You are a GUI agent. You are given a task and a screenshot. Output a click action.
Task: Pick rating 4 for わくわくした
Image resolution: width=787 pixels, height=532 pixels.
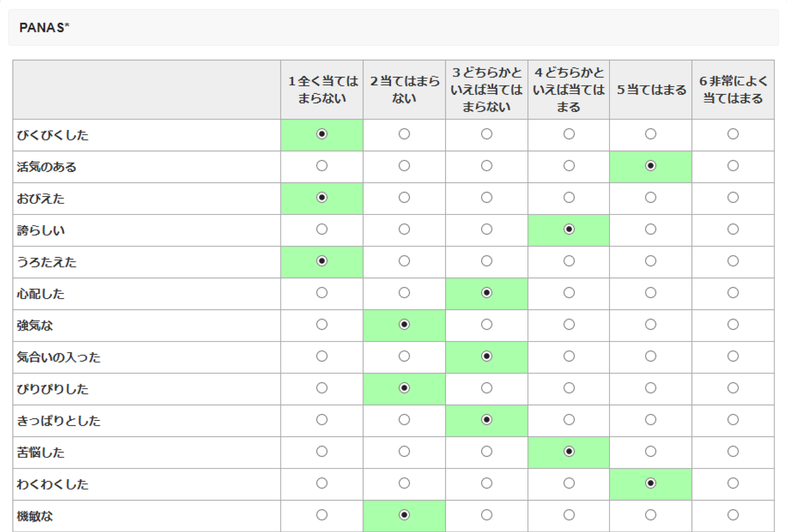[x=569, y=483]
